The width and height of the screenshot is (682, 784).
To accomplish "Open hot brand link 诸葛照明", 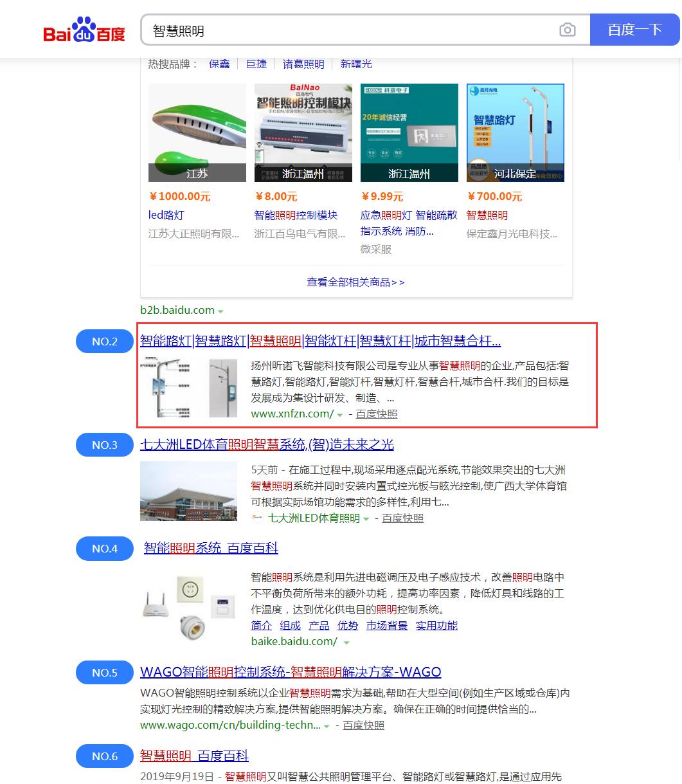I will pos(303,64).
